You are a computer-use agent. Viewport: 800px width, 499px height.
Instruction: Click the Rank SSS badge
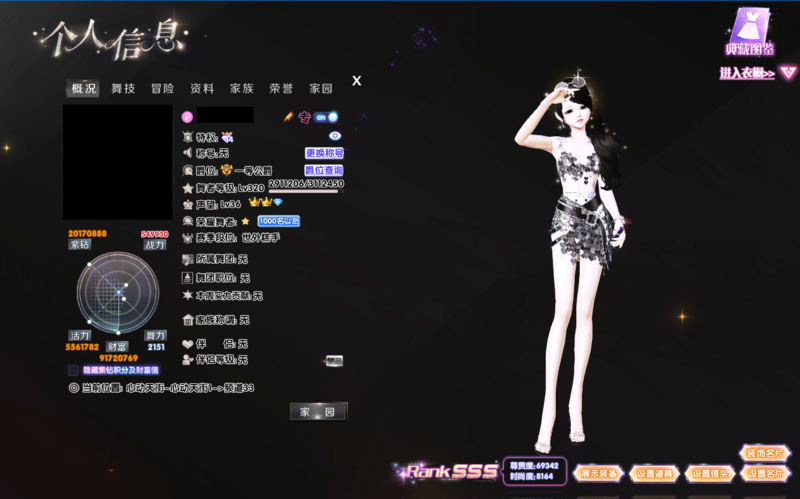pos(448,471)
